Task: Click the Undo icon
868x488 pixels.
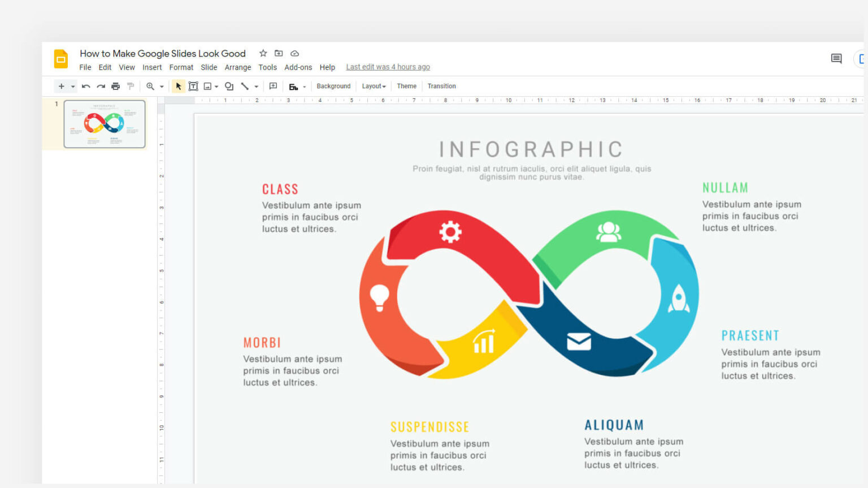Action: (85, 86)
